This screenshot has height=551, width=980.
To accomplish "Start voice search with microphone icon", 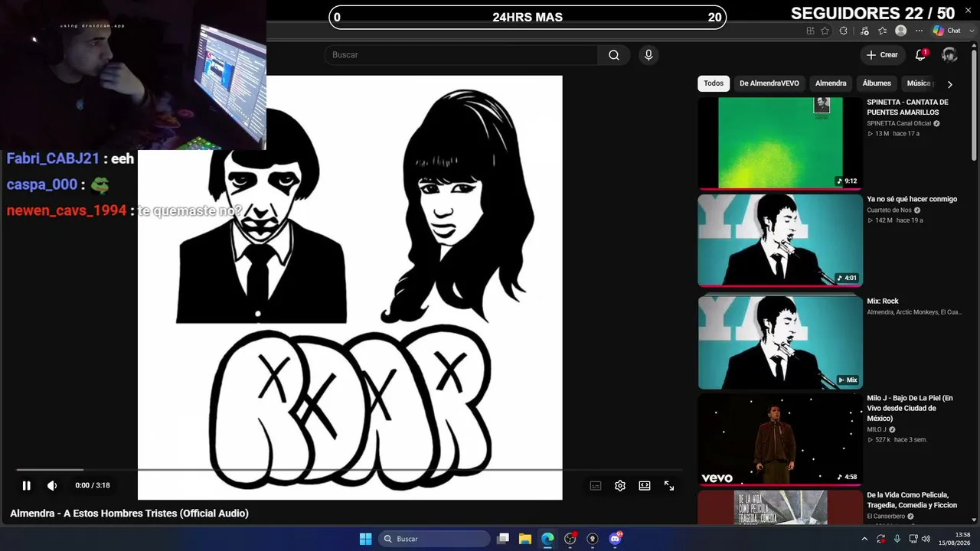I will pos(648,55).
